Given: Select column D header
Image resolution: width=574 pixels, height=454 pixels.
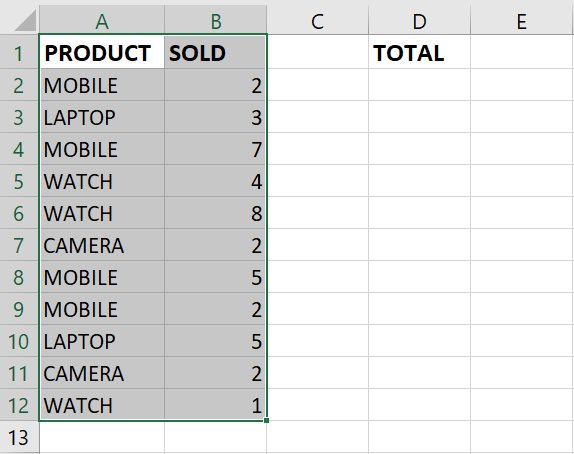Looking at the screenshot, I should 420,21.
